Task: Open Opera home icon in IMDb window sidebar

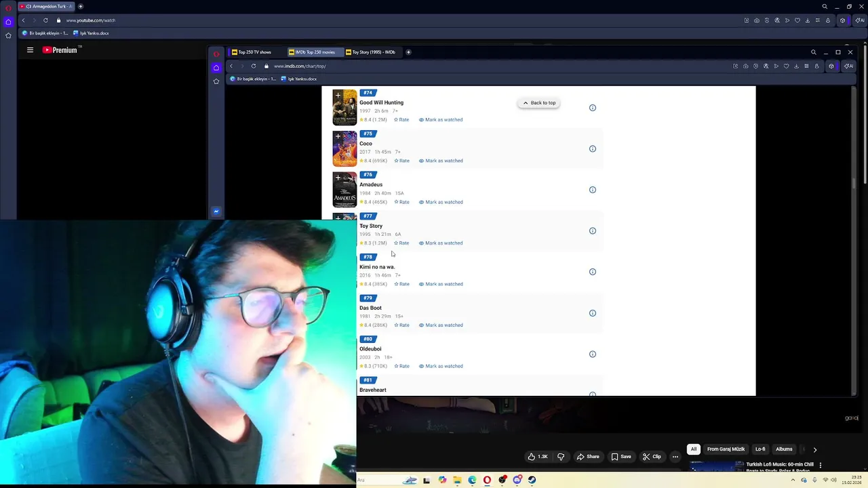Action: point(216,67)
